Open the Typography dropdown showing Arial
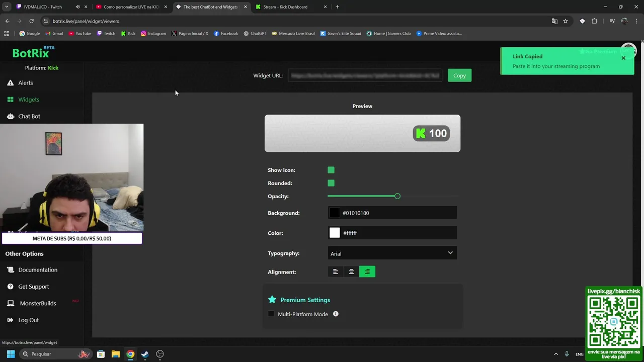The height and width of the screenshot is (362, 644). (392, 253)
